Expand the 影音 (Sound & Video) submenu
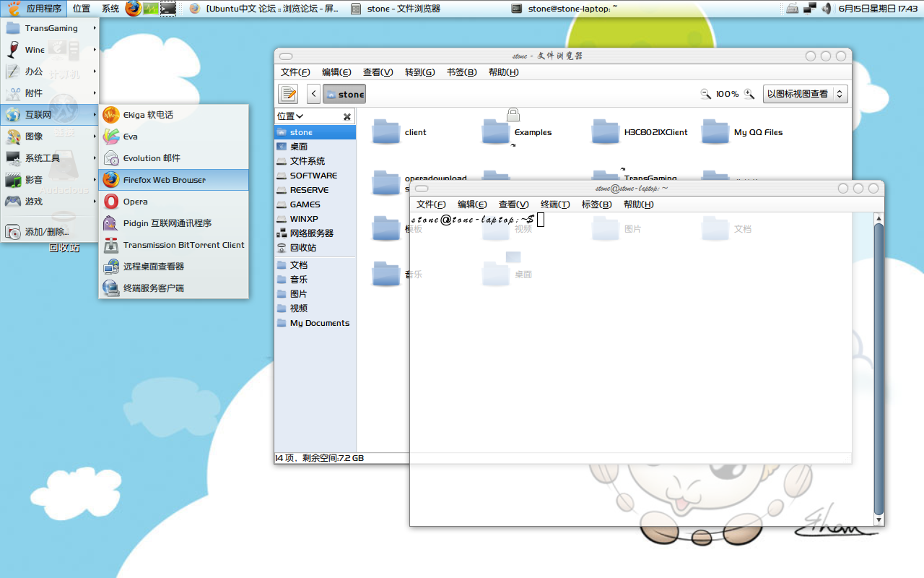Image resolution: width=924 pixels, height=578 pixels. 51,180
